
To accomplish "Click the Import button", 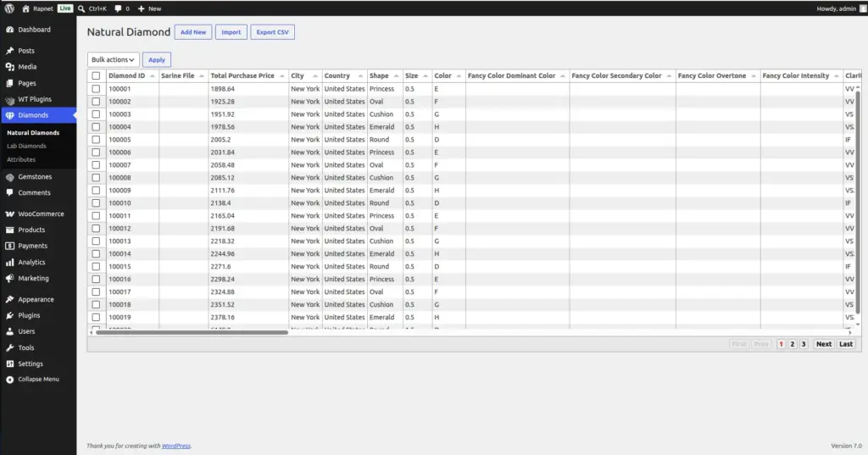I will [x=231, y=32].
